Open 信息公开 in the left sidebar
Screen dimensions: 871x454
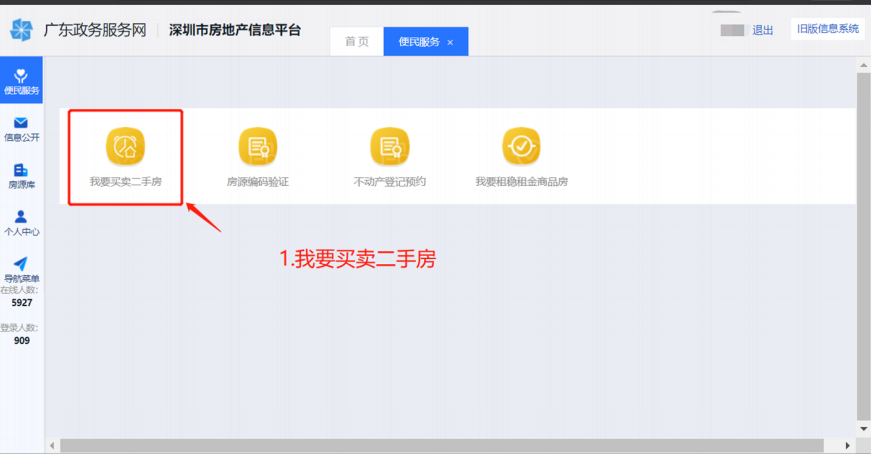coord(21,129)
